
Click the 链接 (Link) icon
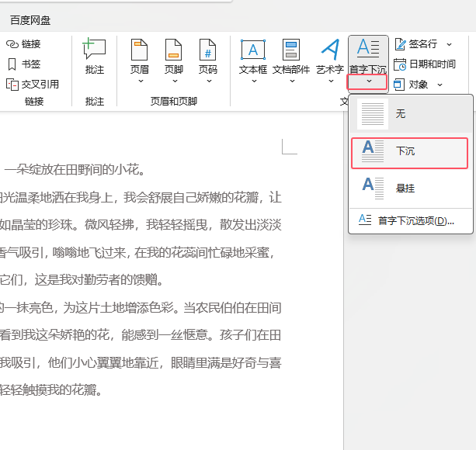[12, 44]
